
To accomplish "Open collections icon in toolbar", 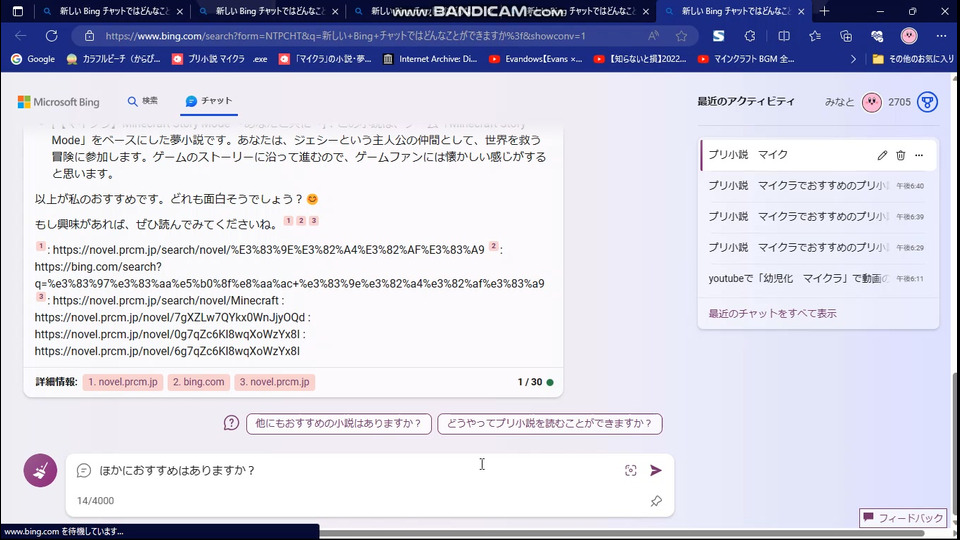I will (846, 36).
